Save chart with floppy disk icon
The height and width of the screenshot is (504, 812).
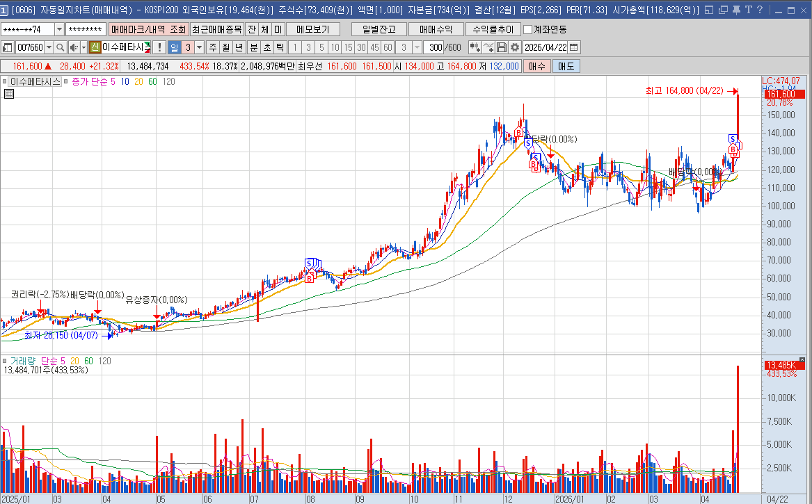501,47
